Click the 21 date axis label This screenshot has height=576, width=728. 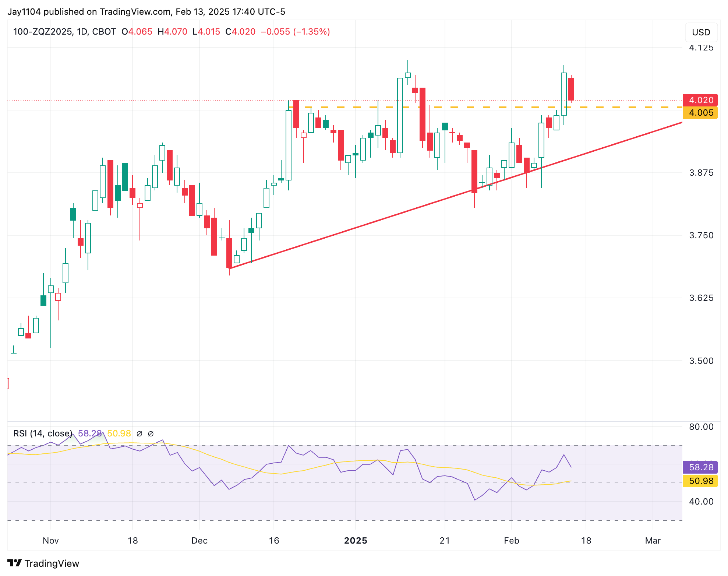(445, 541)
